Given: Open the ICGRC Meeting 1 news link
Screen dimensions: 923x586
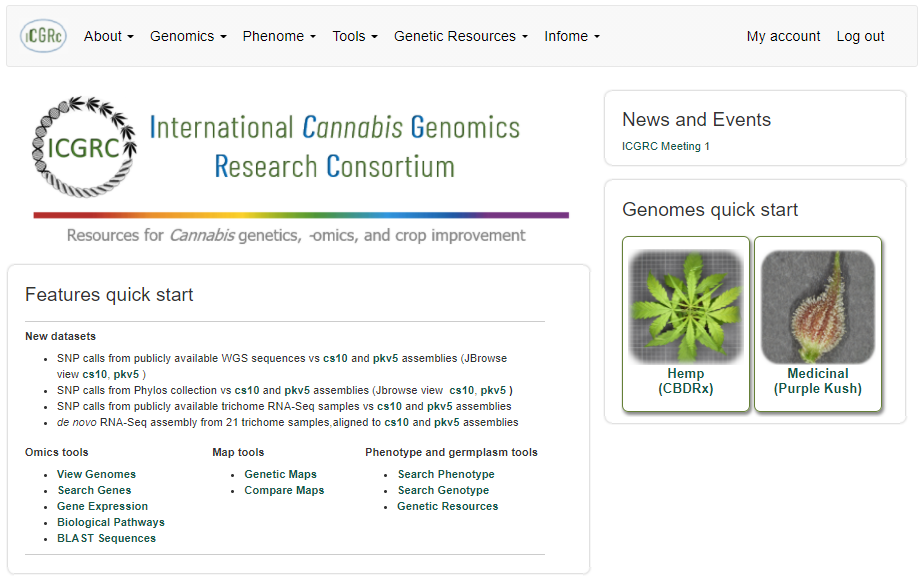Looking at the screenshot, I should pos(665,146).
